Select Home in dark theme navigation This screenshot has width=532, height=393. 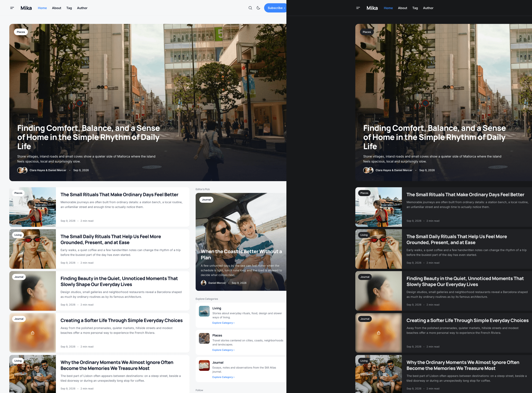tap(388, 8)
